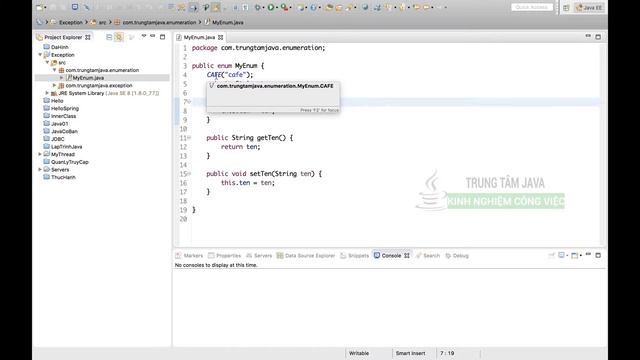Click the Debug bug icon in toolbar
This screenshot has height=360, width=640.
click(x=258, y=7)
